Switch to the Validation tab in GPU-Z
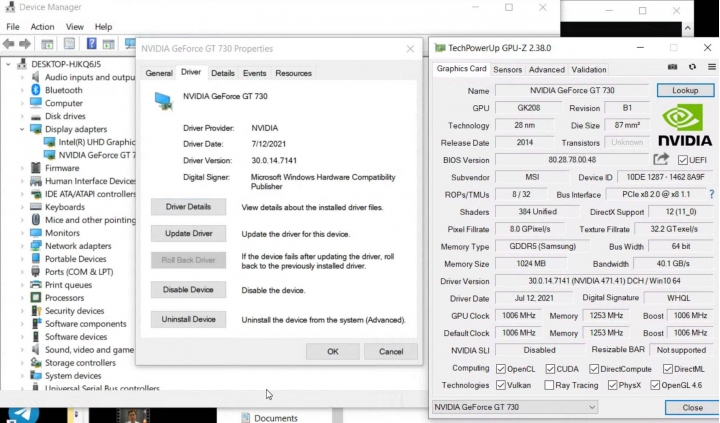Image resolution: width=720 pixels, height=423 pixels. point(589,69)
